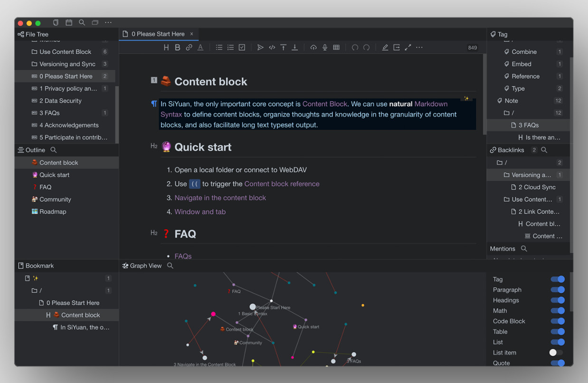Start recording with the microphone icon
This screenshot has width=588, height=383.
tap(325, 47)
